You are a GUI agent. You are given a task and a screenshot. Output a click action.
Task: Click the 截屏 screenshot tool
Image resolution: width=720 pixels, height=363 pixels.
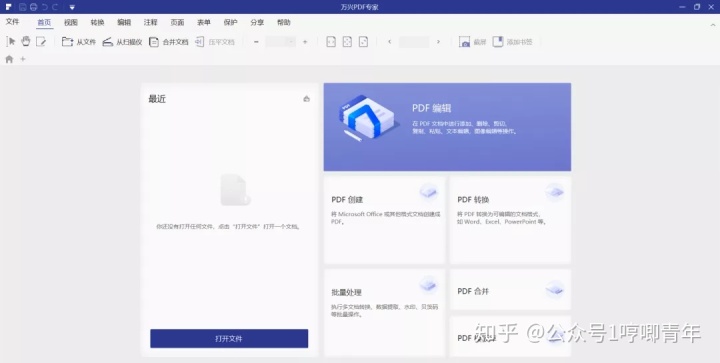[472, 42]
